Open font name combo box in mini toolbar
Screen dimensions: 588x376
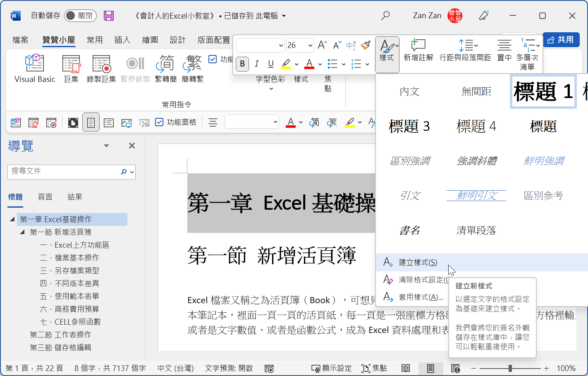(x=260, y=45)
